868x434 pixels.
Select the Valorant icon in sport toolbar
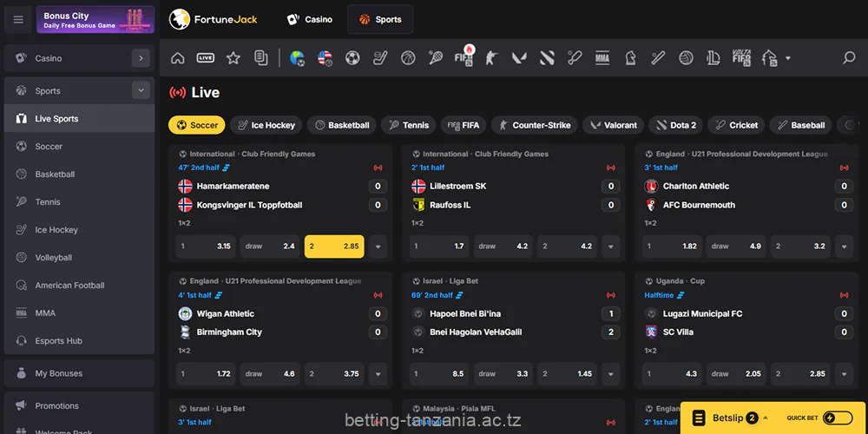[x=519, y=57]
